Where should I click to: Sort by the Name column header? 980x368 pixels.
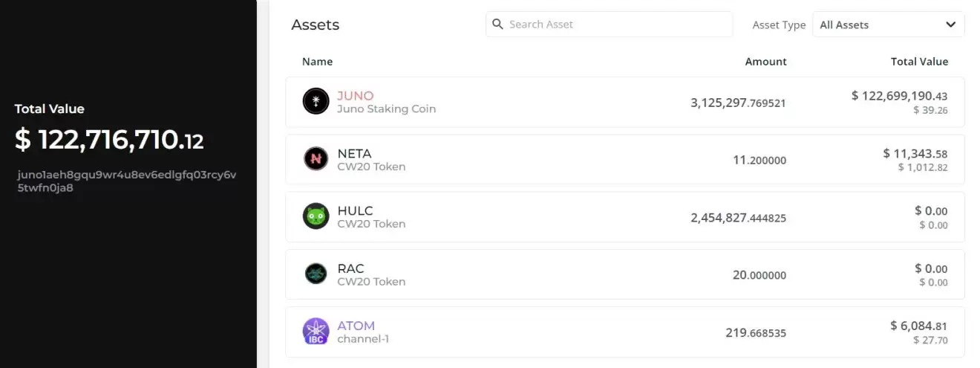click(317, 62)
